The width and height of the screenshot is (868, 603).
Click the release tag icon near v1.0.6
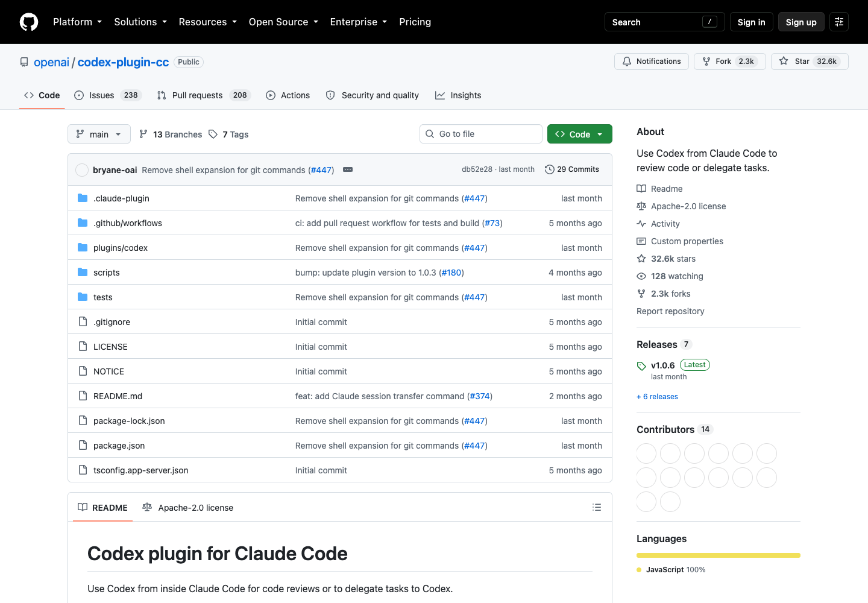[x=641, y=366]
